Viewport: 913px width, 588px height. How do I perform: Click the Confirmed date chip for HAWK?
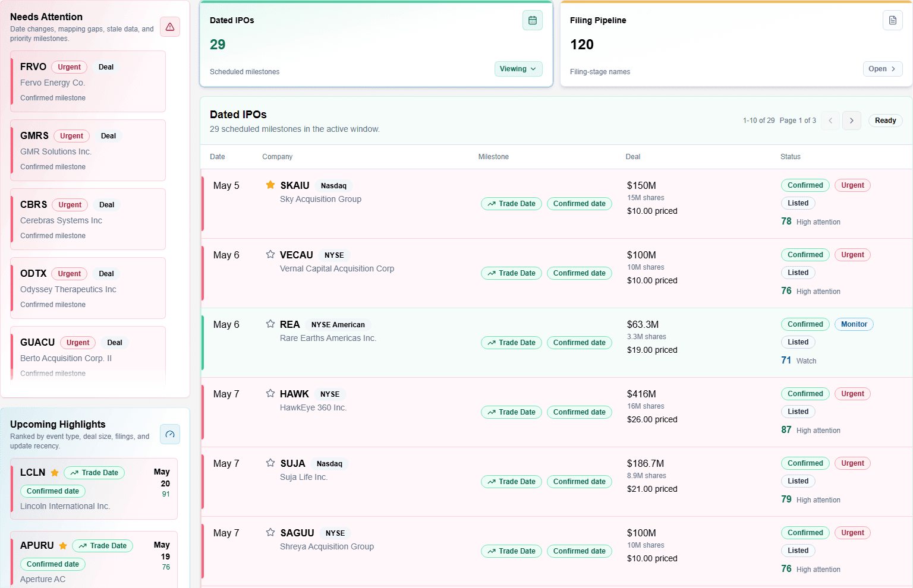click(580, 412)
